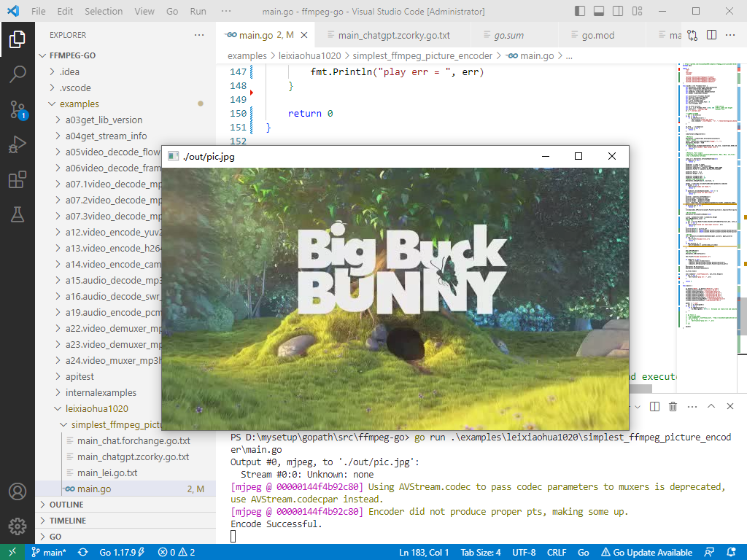Change Tab Size: 4 setting
The image size is (747, 560).
[x=480, y=553]
